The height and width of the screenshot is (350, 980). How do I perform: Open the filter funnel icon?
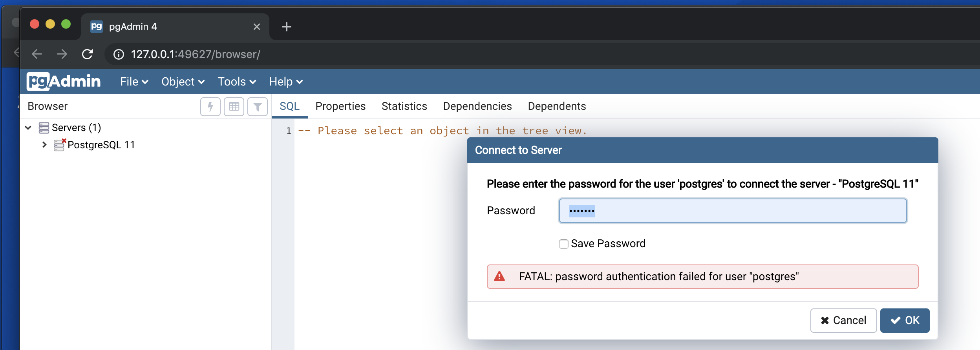[x=258, y=106]
